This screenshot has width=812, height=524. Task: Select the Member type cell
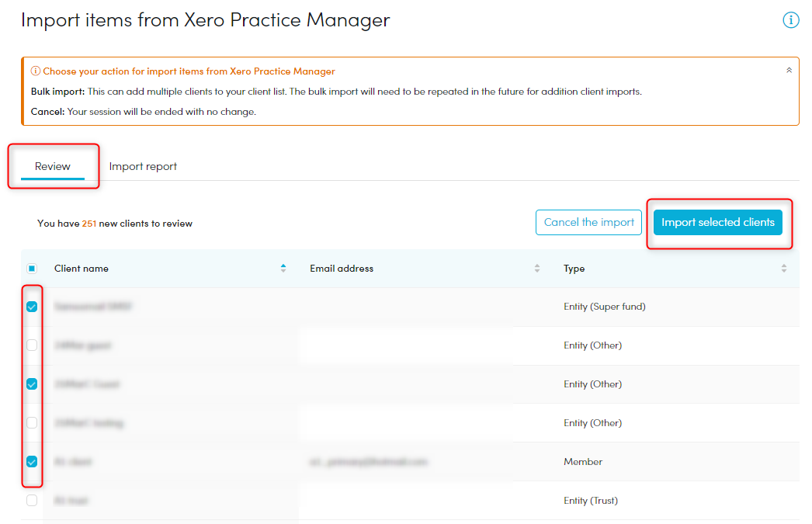tap(583, 461)
